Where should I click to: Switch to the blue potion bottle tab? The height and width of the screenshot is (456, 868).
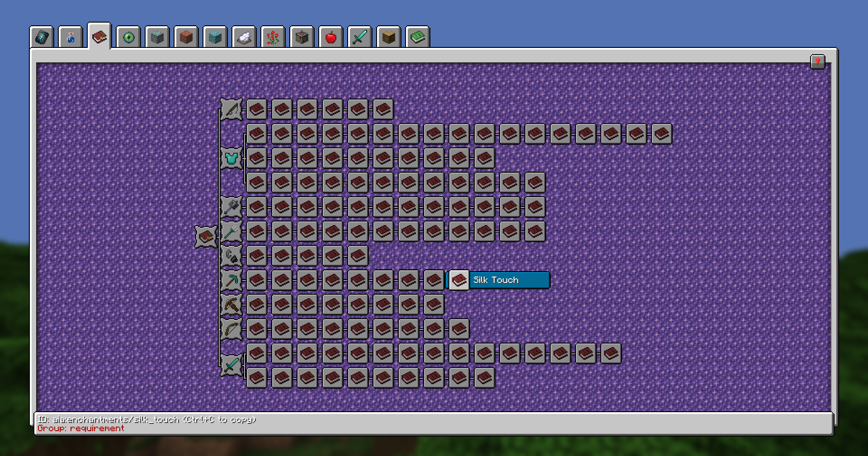71,37
